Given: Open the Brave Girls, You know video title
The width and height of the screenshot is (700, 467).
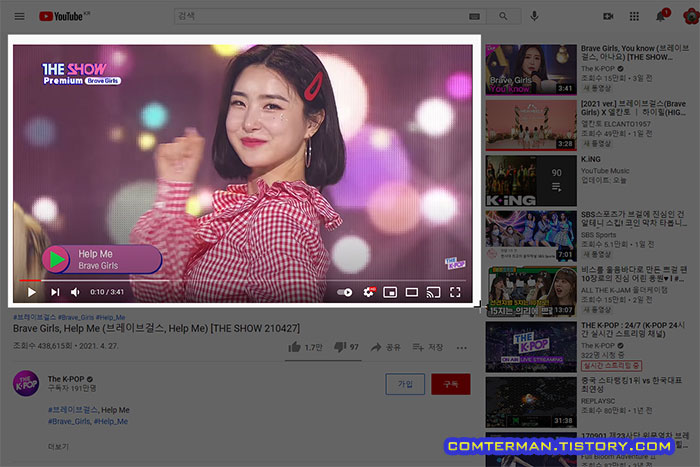Looking at the screenshot, I should pos(634,52).
